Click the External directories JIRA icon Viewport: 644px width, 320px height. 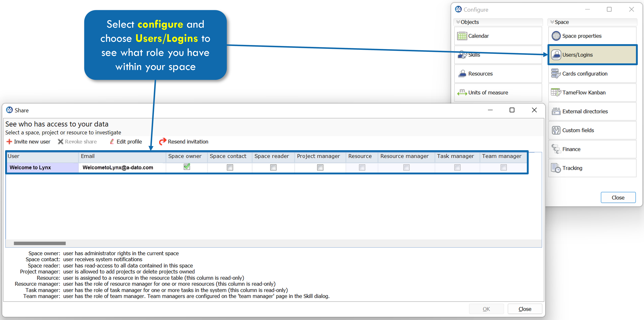point(556,111)
